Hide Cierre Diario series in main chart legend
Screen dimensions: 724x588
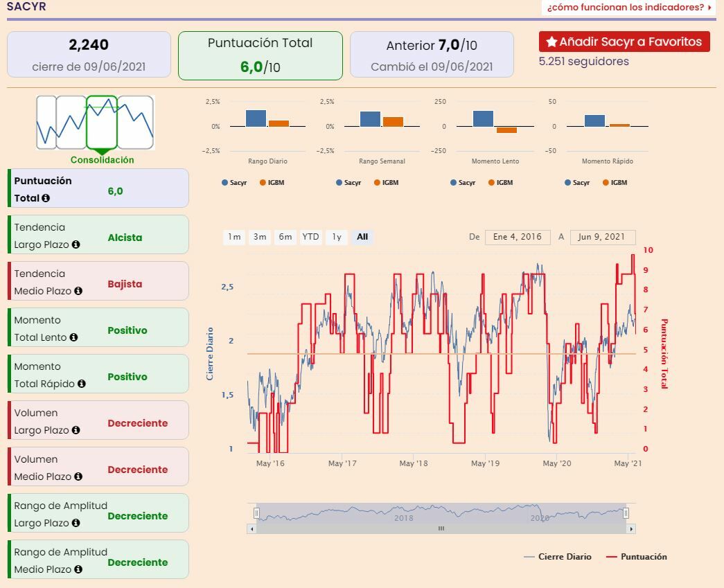point(558,557)
